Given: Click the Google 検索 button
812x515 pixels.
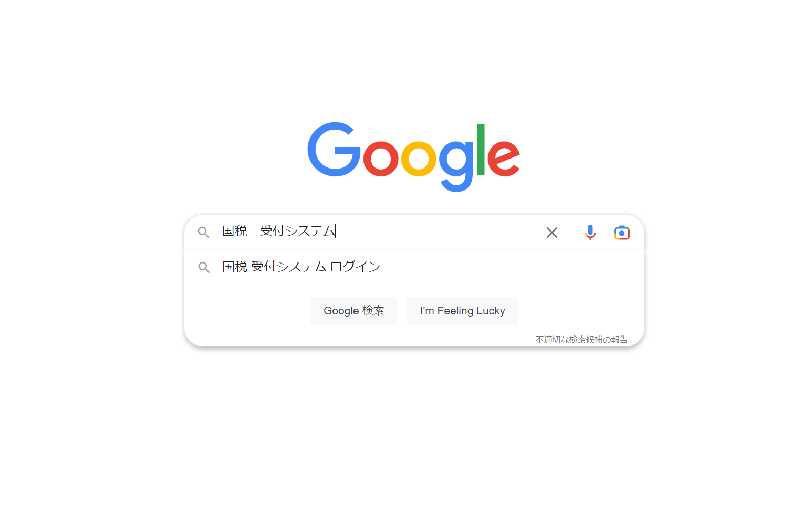Looking at the screenshot, I should 353,311.
